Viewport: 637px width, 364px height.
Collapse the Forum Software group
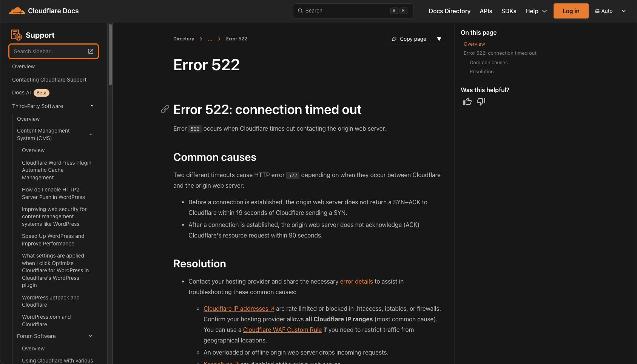coord(91,336)
